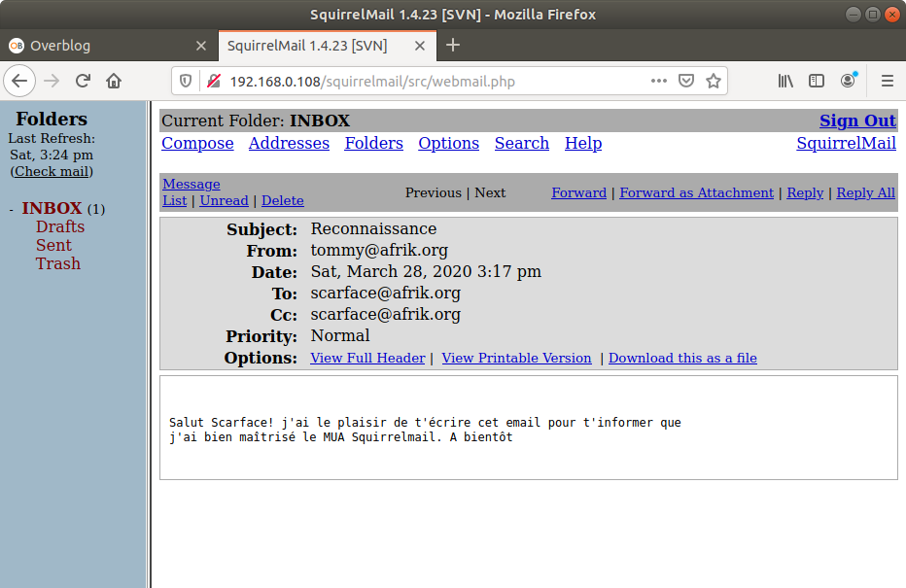The width and height of the screenshot is (906, 588).
Task: Click the Cc address scarface@afrik.org
Action: tap(385, 314)
